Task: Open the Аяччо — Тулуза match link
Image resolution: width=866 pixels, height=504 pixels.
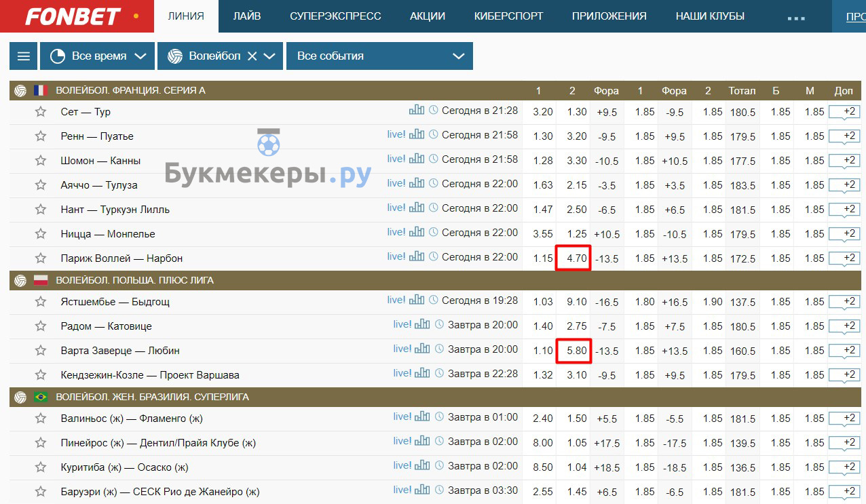Action: [99, 185]
